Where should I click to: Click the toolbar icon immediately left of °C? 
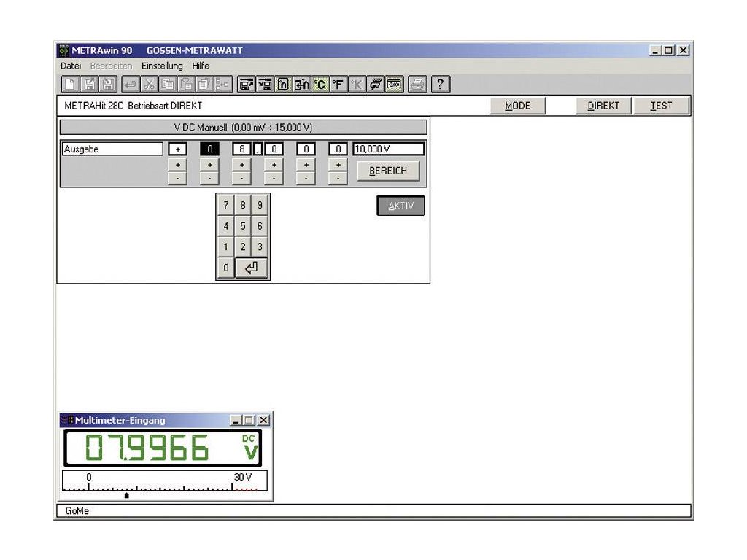(301, 85)
